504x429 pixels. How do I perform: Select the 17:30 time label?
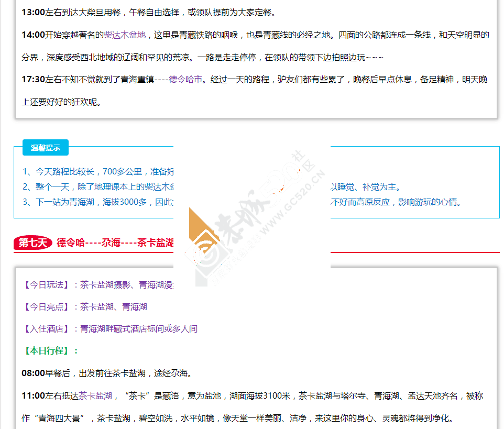[x=33, y=80]
